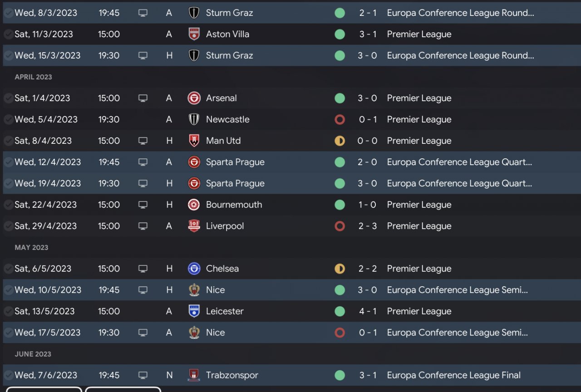Select the Wed, 12/4/2023 Sparta Prague fixture row
Screen dimensions: 581x392
[x=290, y=162]
